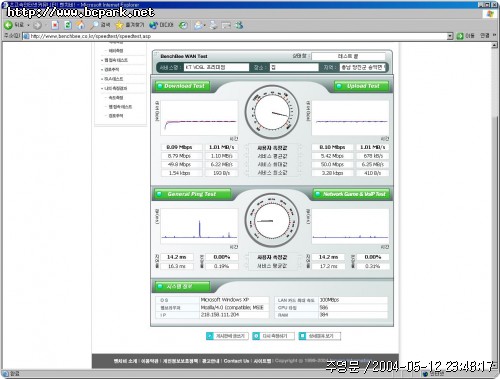Go to the Home page icon
Screen dimensions: 500x379
pyautogui.click(x=80, y=25)
